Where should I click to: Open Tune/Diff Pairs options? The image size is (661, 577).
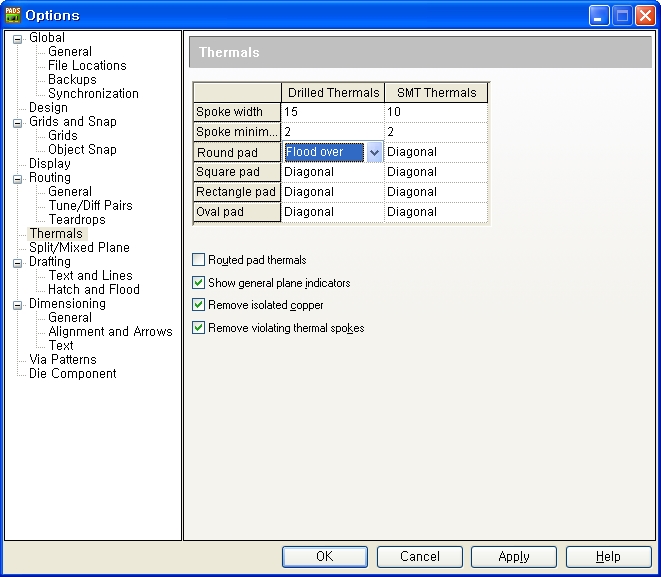[x=90, y=205]
